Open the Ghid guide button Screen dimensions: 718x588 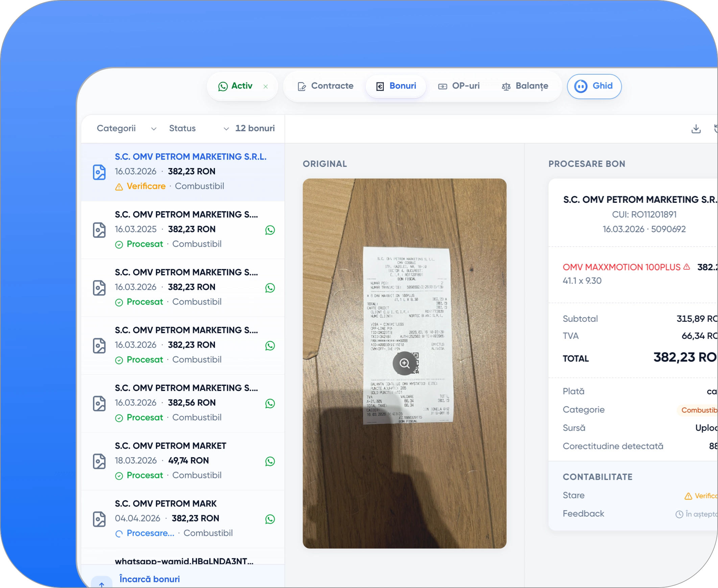coord(594,87)
